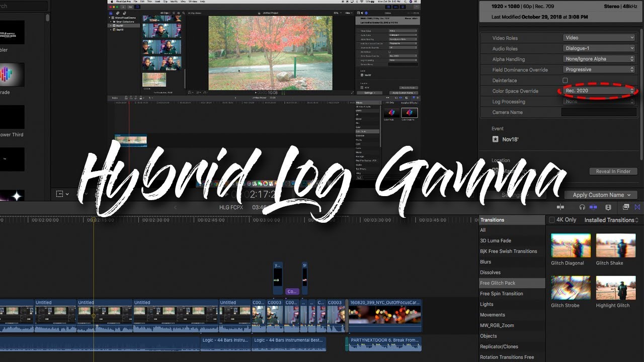The width and height of the screenshot is (644, 362).
Task: Click the blue Transitions browser icon
Action: (637, 207)
